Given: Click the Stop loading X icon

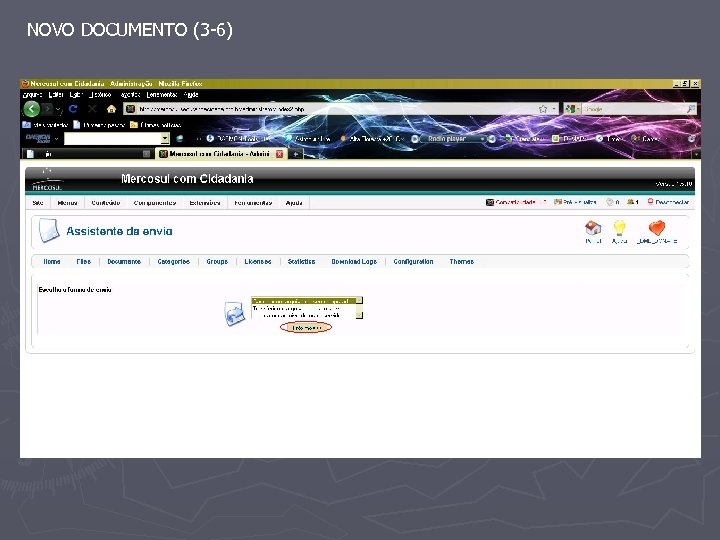Looking at the screenshot, I should [x=92, y=109].
